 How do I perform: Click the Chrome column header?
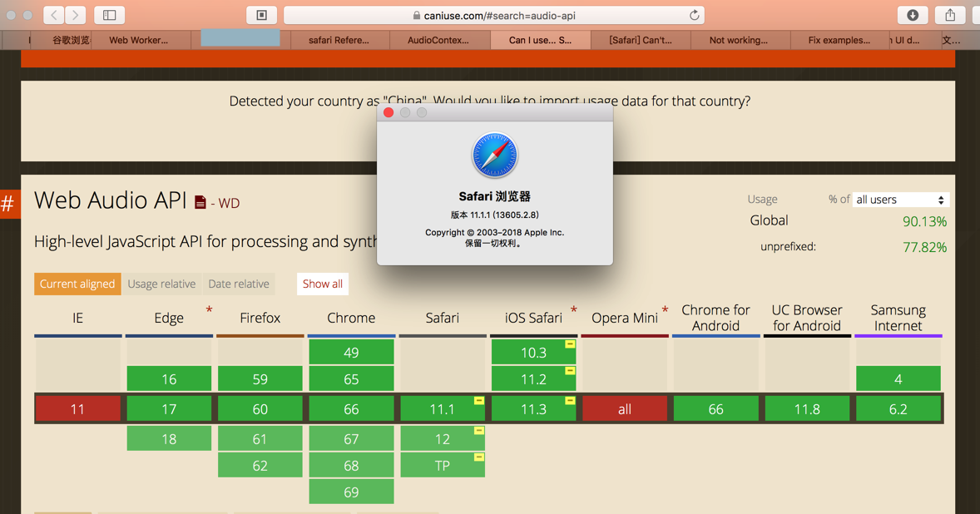pyautogui.click(x=351, y=318)
